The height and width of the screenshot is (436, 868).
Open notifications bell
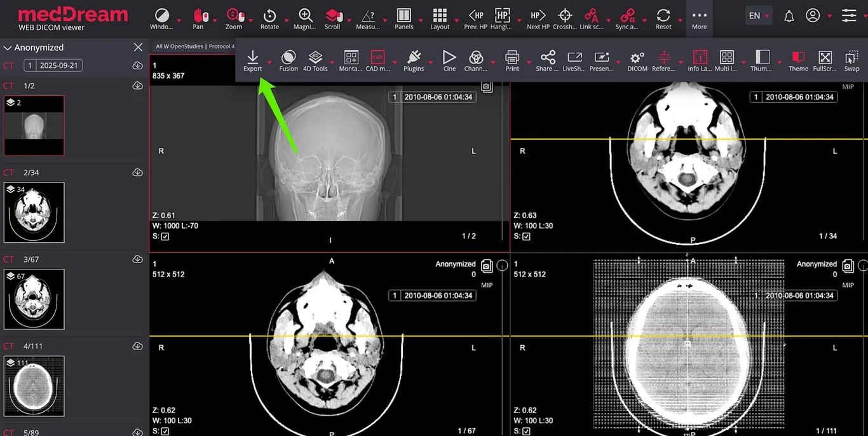pyautogui.click(x=789, y=16)
